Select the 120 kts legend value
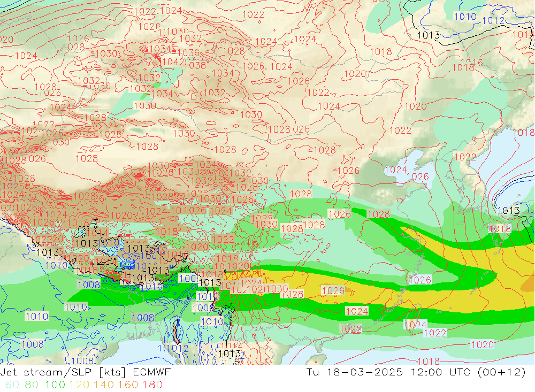Image resolution: width=535 pixels, height=392 pixels. point(80,385)
